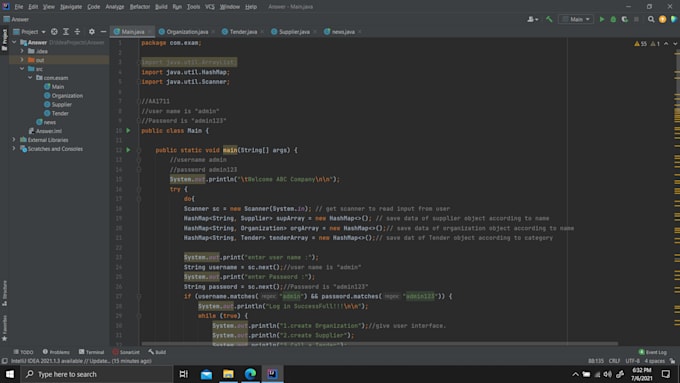Select the Organization class in the project tree

tap(63, 95)
